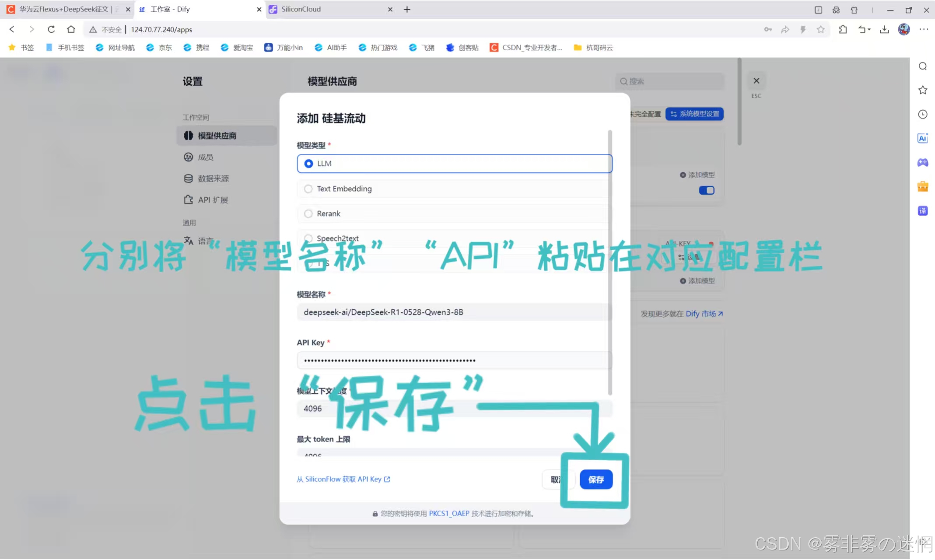Click the 搜索 search box in settings

pos(669,81)
